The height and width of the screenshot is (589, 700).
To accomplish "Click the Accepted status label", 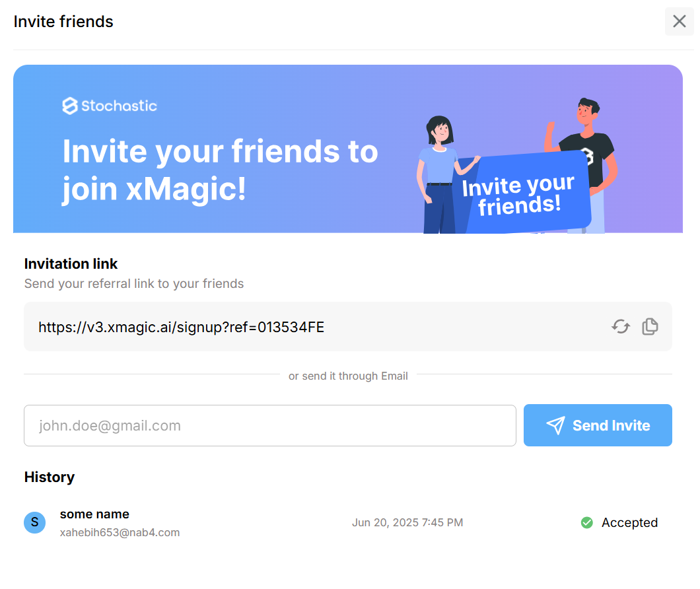I will click(629, 522).
